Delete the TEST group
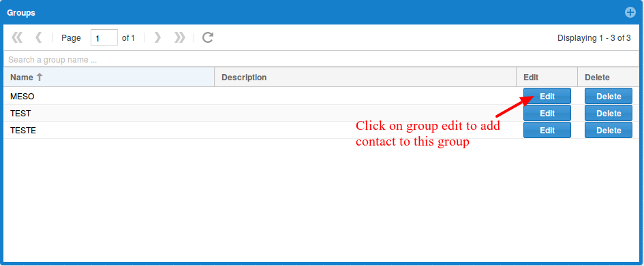644x266 pixels. [609, 113]
